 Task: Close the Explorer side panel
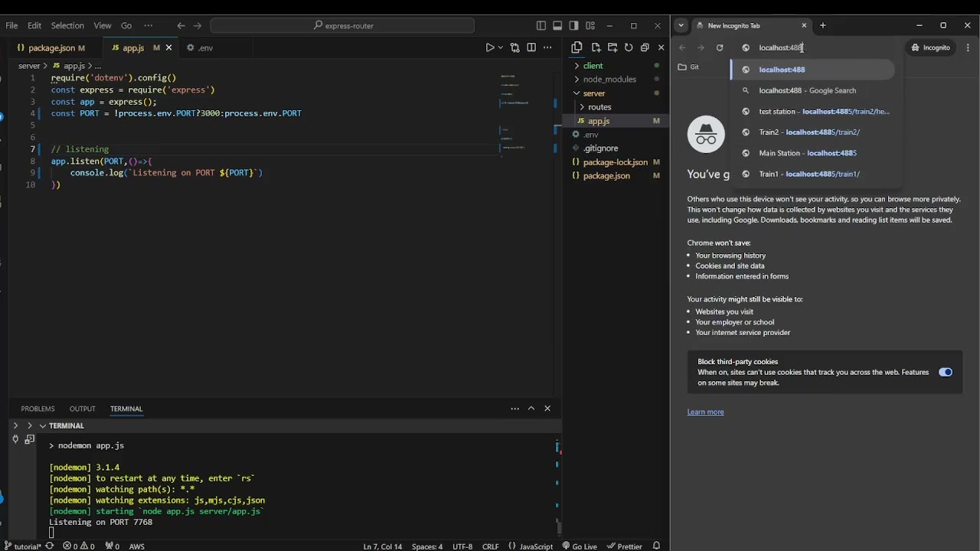(x=661, y=47)
